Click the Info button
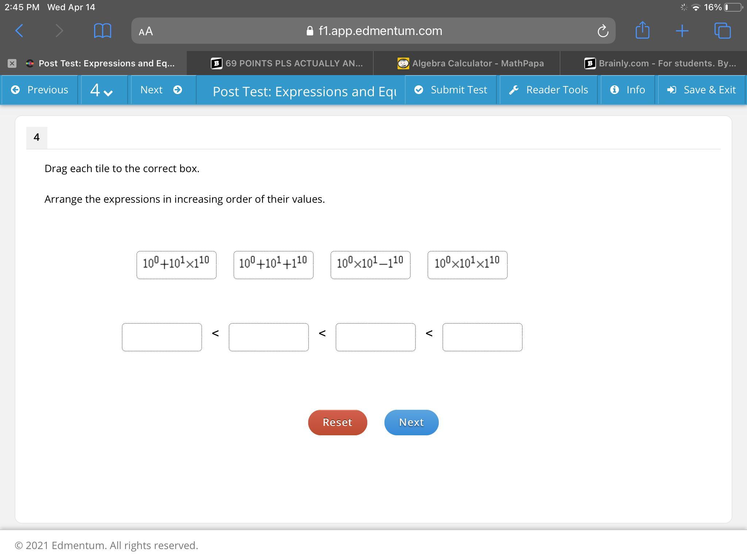 pyautogui.click(x=627, y=90)
